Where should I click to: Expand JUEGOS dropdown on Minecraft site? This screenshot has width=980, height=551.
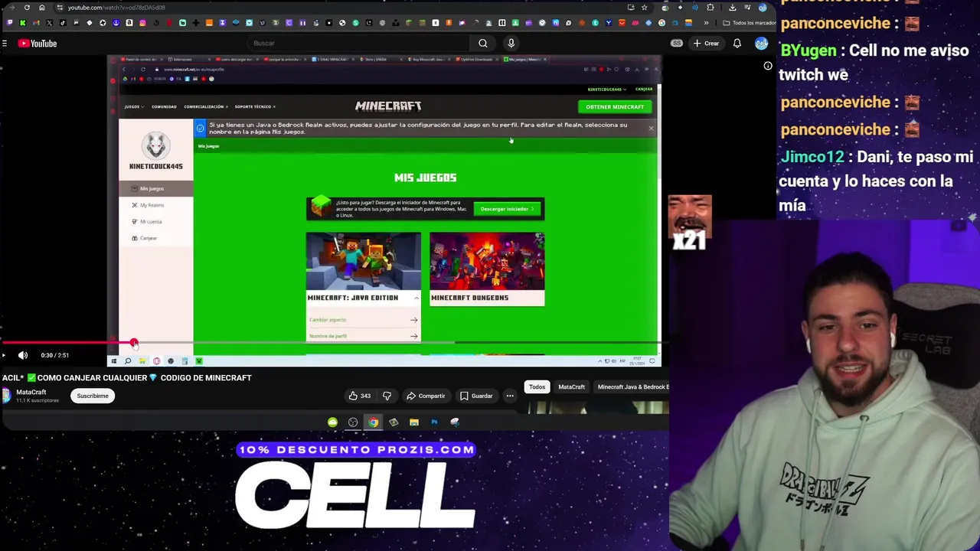(133, 107)
